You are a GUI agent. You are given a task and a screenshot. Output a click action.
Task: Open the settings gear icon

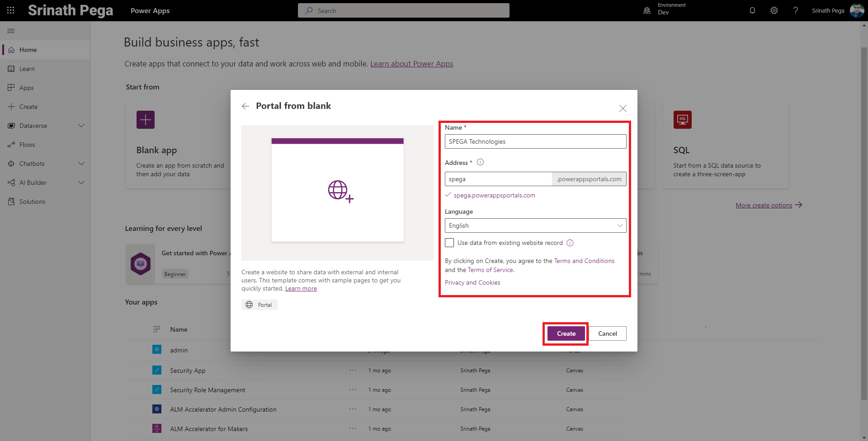774,10
